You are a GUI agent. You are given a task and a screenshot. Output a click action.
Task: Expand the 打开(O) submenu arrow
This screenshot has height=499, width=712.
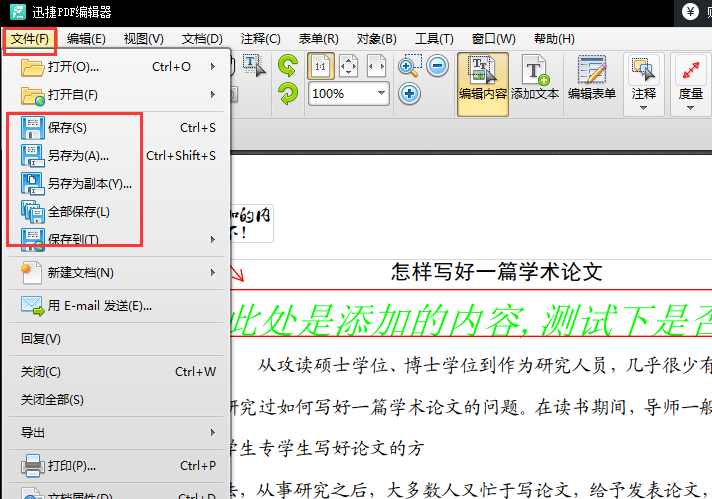[213, 67]
